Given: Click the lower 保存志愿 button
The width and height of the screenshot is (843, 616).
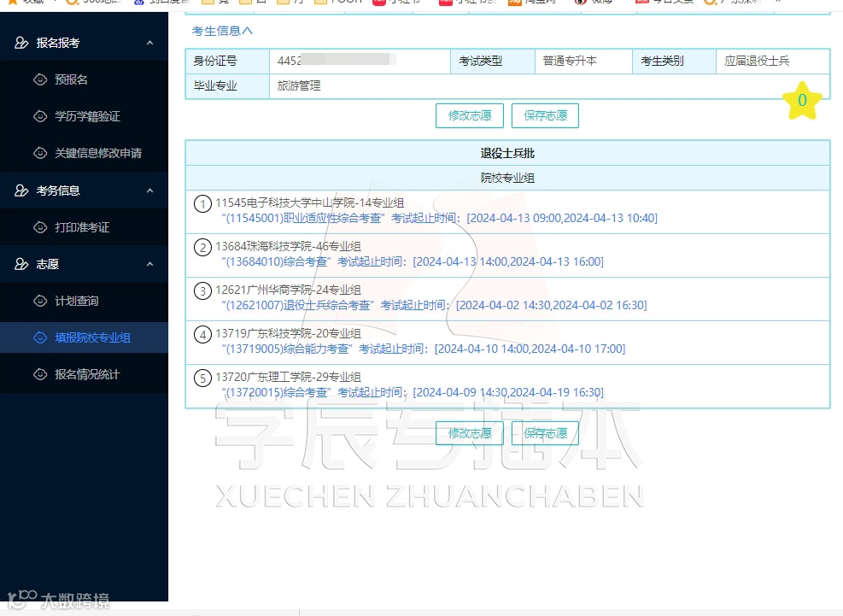Looking at the screenshot, I should [545, 433].
